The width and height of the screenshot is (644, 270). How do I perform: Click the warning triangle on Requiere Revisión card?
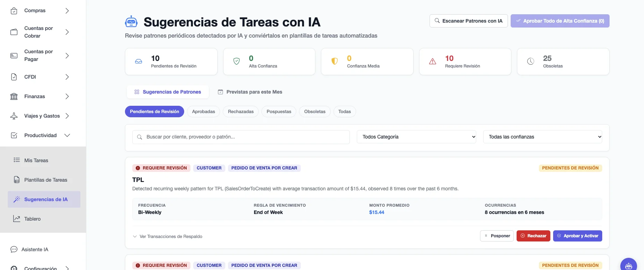click(433, 62)
